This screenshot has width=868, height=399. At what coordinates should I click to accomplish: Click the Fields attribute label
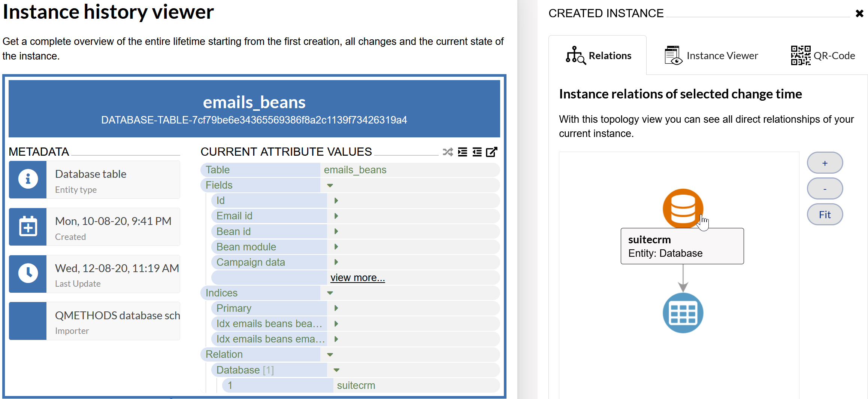pyautogui.click(x=219, y=185)
